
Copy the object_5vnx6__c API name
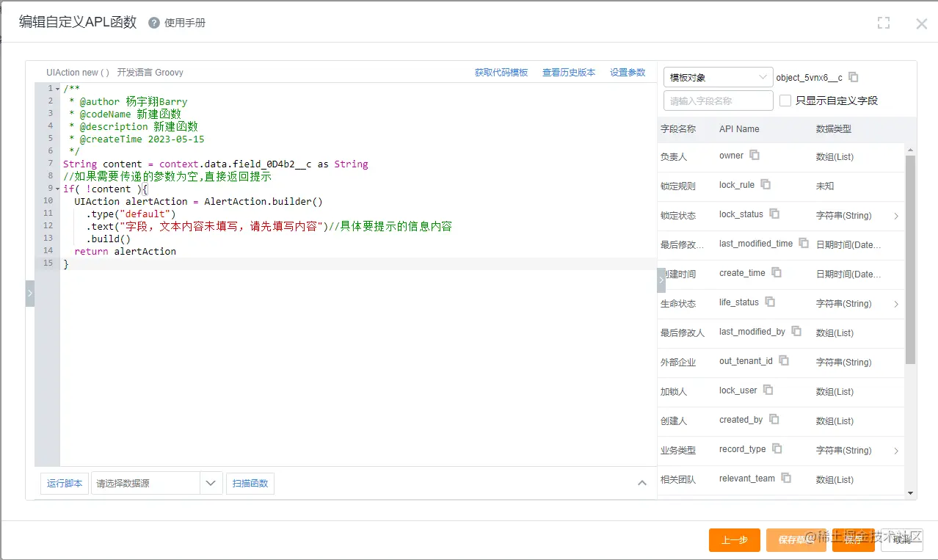[x=854, y=77]
